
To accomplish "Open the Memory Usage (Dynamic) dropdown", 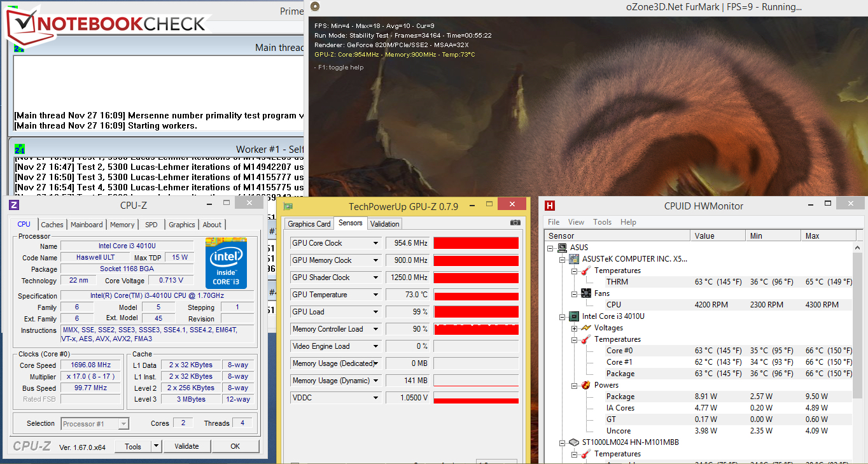I will coord(376,381).
